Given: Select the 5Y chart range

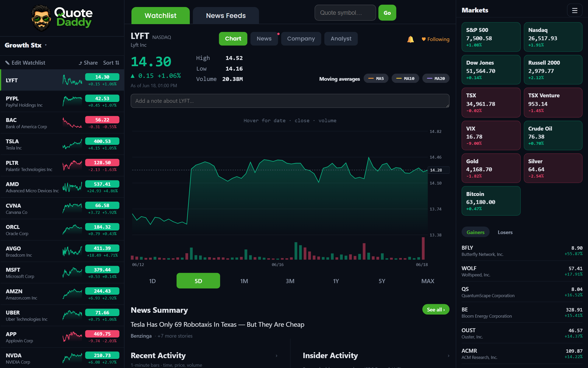Looking at the screenshot, I should coord(382,281).
